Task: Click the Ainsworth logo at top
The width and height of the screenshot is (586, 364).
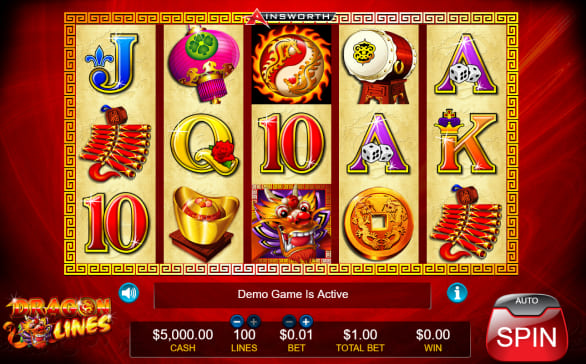Action: pyautogui.click(x=292, y=16)
